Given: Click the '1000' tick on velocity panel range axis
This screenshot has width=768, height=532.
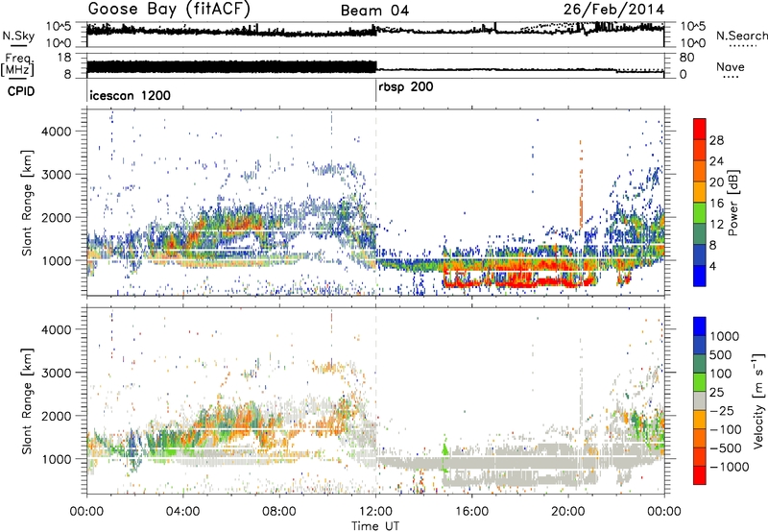Looking at the screenshot, I should 57,460.
